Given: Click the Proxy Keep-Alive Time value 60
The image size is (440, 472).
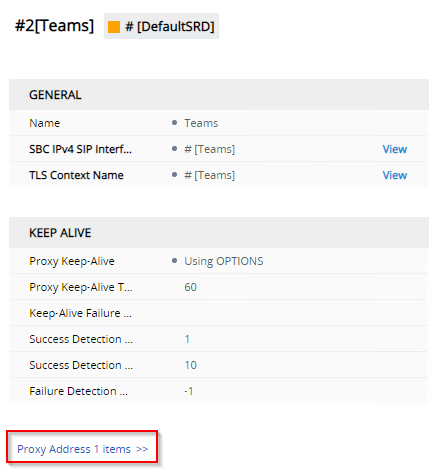Looking at the screenshot, I should click(191, 287).
